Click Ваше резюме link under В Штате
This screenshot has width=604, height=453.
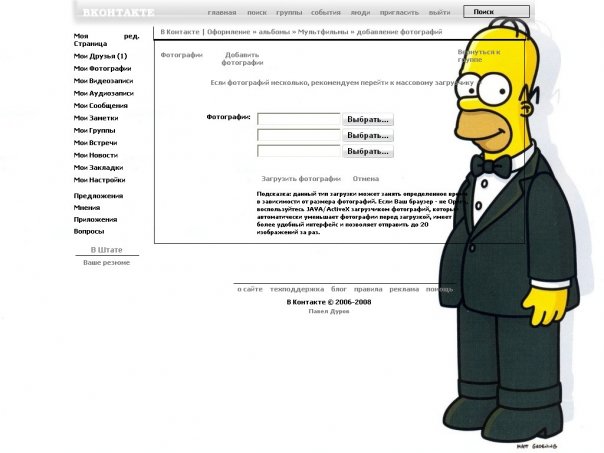107,263
